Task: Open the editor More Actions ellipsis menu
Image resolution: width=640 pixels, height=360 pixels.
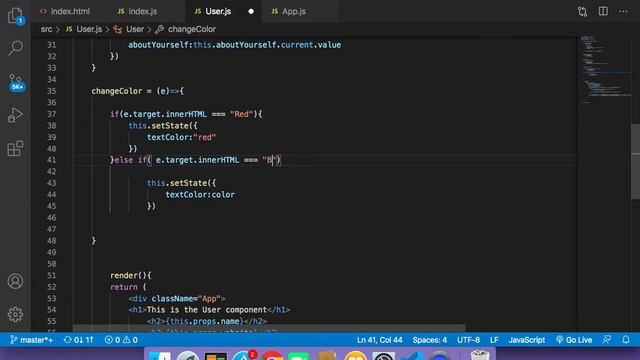Action: click(x=623, y=11)
